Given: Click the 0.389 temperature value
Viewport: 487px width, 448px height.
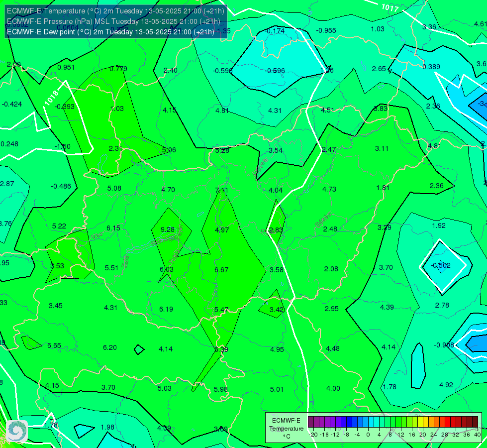Looking at the screenshot, I should tap(431, 67).
